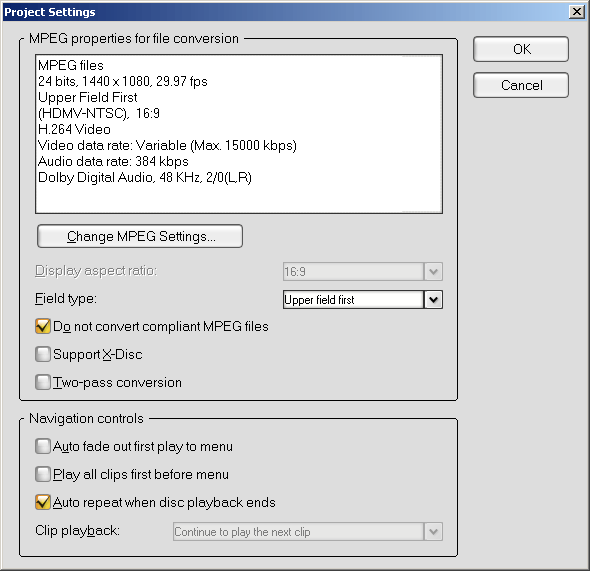Click the Cancel button

521,85
